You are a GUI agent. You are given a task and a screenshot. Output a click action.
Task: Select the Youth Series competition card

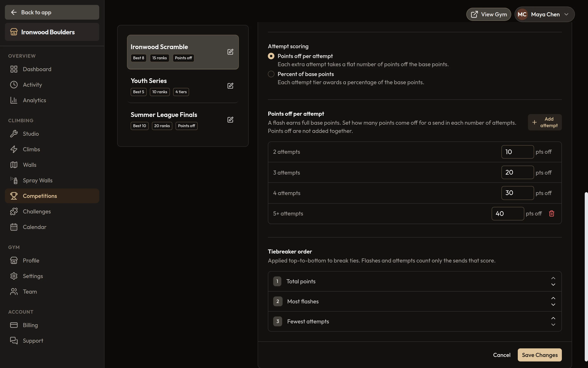click(x=183, y=86)
